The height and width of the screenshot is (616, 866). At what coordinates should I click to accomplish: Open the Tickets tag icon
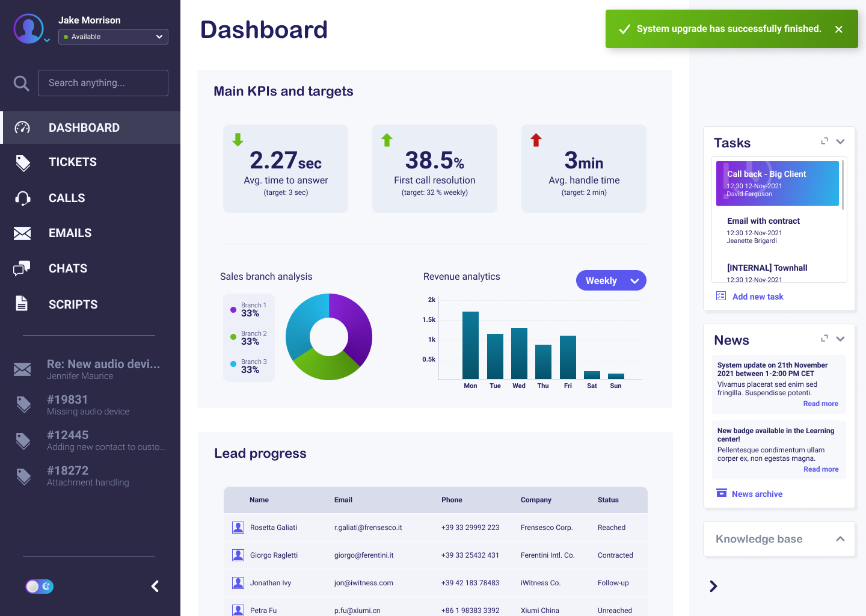pos(23,162)
